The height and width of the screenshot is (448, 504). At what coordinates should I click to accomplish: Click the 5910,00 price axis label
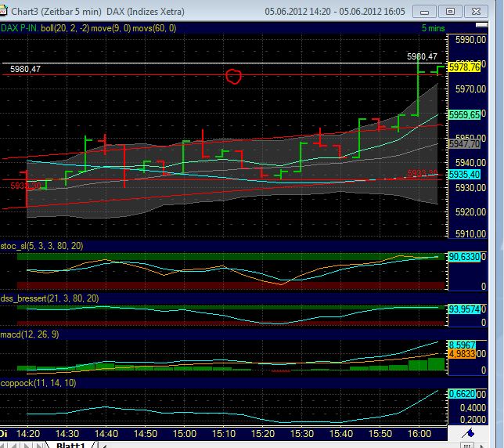(470, 234)
